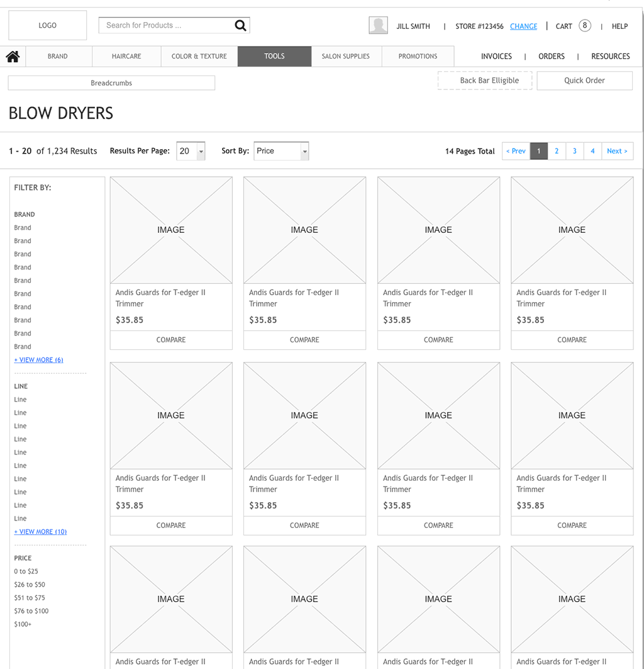
Task: Open the cart count badge showing 8
Action: 585,26
